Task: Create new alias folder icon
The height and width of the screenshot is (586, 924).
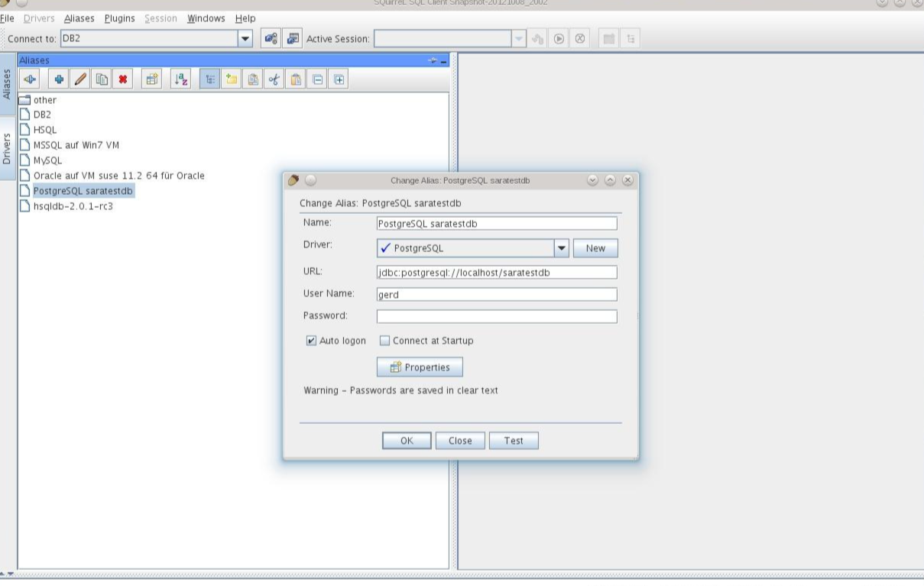Action: [x=231, y=79]
